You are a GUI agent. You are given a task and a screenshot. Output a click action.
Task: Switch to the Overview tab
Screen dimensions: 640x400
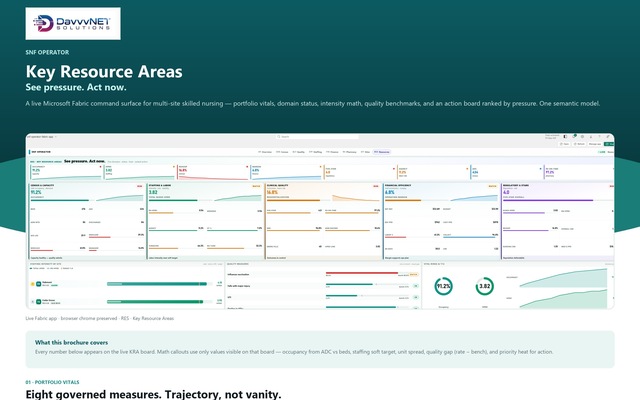(x=265, y=152)
